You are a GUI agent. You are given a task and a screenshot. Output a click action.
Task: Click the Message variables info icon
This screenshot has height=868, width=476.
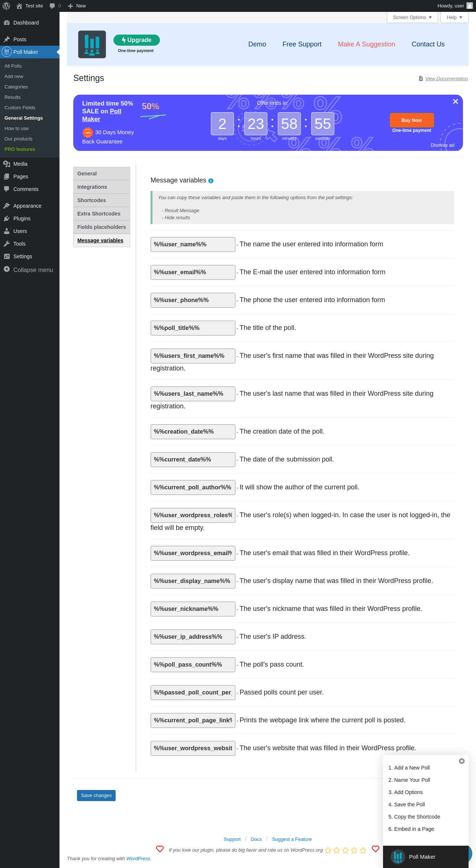coord(211,181)
